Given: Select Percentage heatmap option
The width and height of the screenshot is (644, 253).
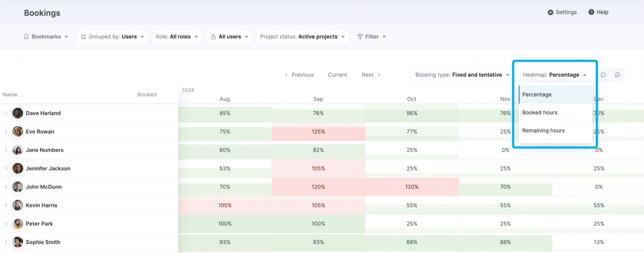Looking at the screenshot, I should pyautogui.click(x=537, y=95).
